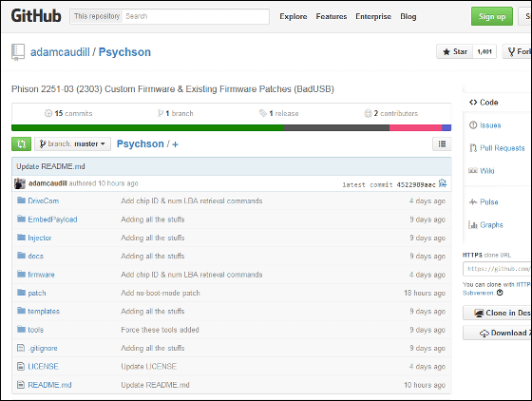Image resolution: width=532 pixels, height=401 pixels.
Task: Click the README.md file icon
Action: [21, 385]
